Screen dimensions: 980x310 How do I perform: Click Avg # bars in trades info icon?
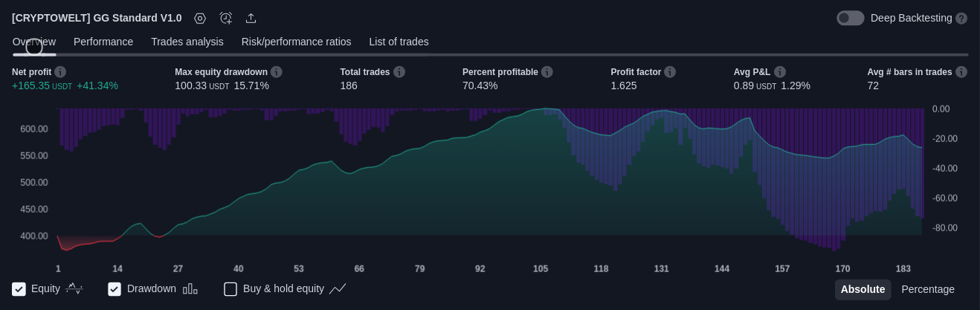click(x=961, y=72)
